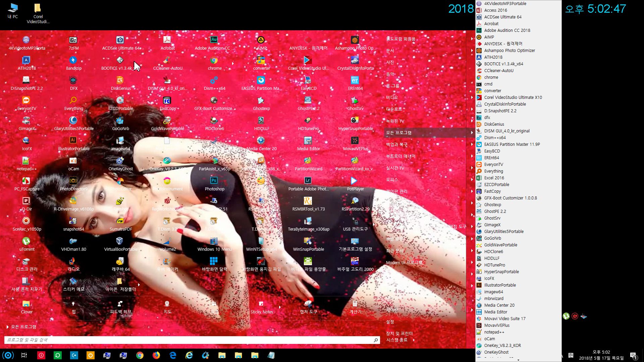Launch PotPlayer icon
Viewport: 644px width, 362px height.
355,184
